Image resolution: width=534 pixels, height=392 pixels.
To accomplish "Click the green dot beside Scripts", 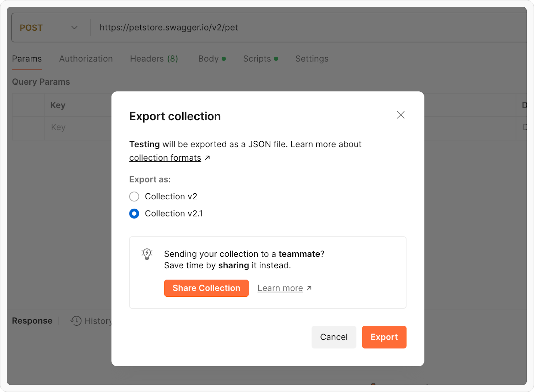I will [x=276, y=59].
